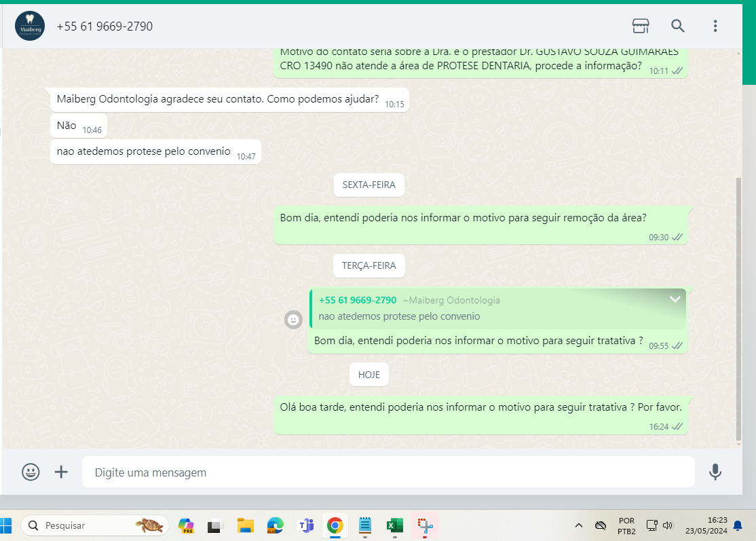Switch to Google Chrome on taskbar

tap(335, 525)
